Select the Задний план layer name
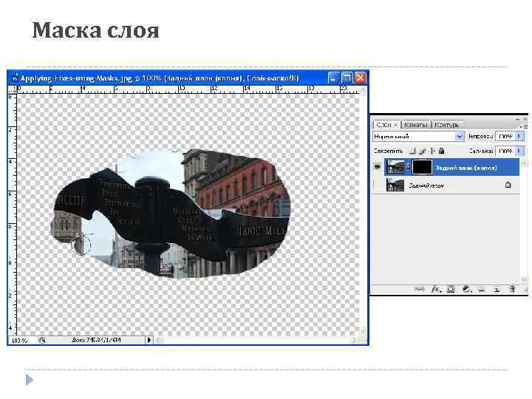Screen dimensions: 532x399 [426, 185]
